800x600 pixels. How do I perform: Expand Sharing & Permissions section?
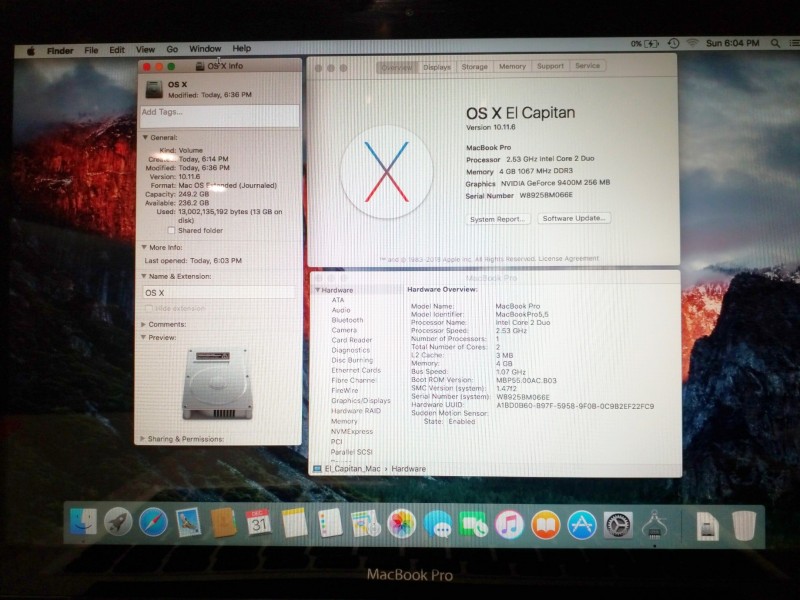(143, 439)
